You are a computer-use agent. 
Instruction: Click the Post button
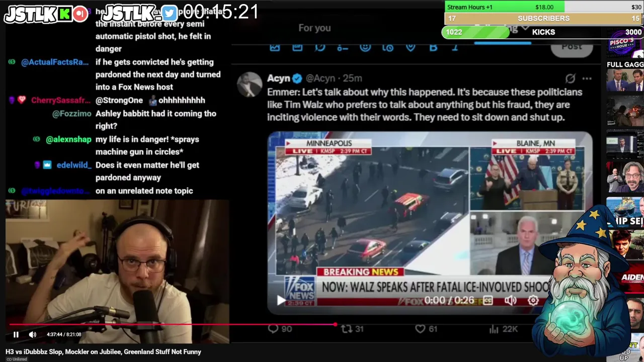click(x=572, y=47)
